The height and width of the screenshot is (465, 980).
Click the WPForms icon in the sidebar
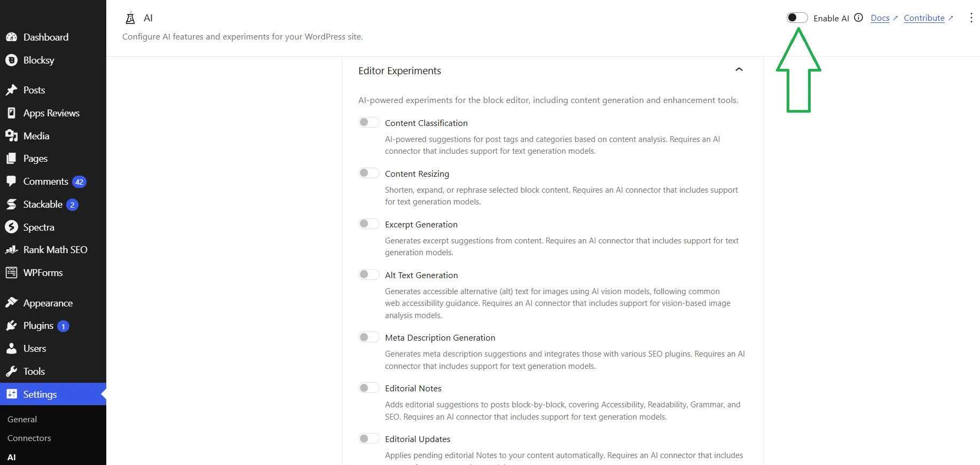pos(11,273)
